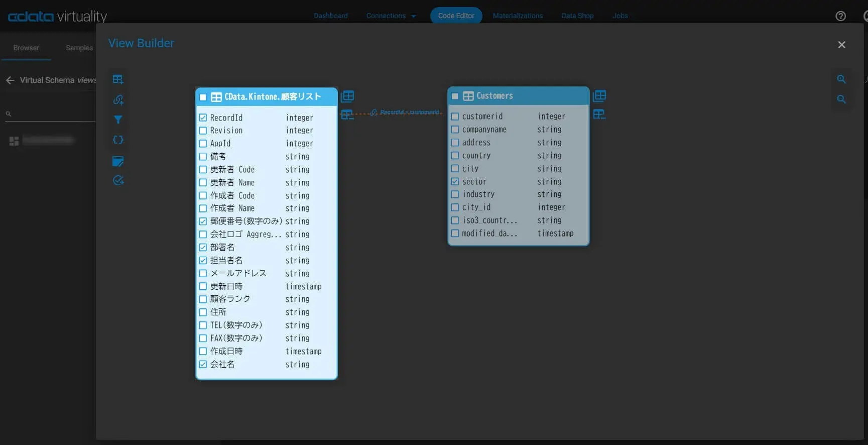868x445 pixels.
Task: Select the Code Editor tab
Action: pos(456,16)
